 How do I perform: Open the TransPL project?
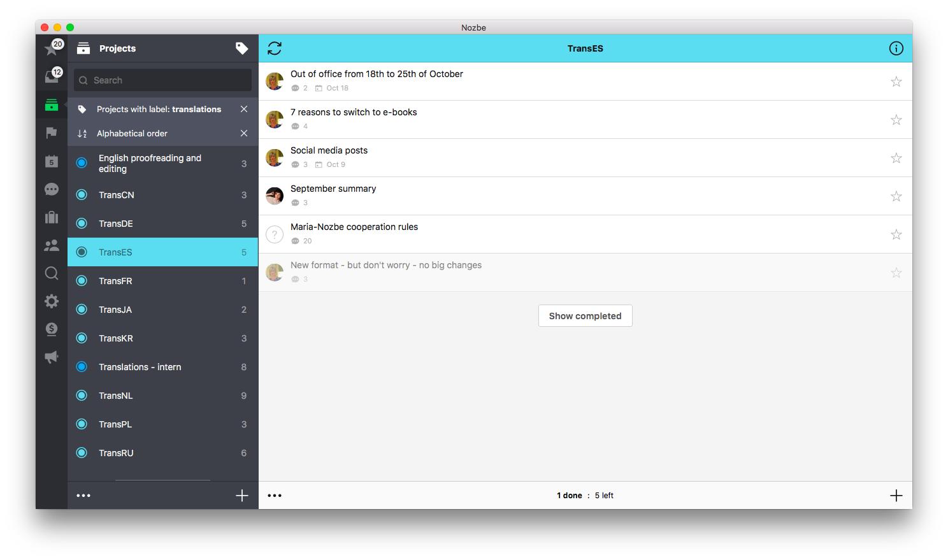(x=162, y=424)
